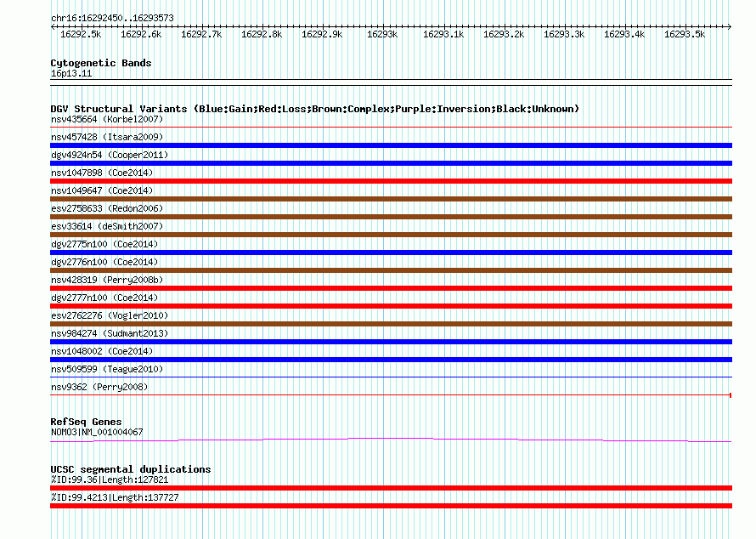Select the Cytogenetic Bands track title
The width and height of the screenshot is (756, 539).
click(101, 63)
